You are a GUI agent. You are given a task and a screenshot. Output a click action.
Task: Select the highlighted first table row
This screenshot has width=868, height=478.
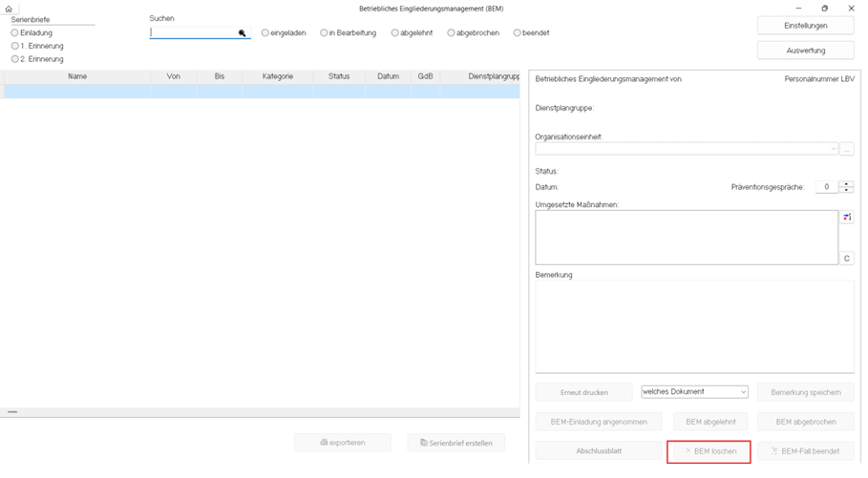pos(260,92)
